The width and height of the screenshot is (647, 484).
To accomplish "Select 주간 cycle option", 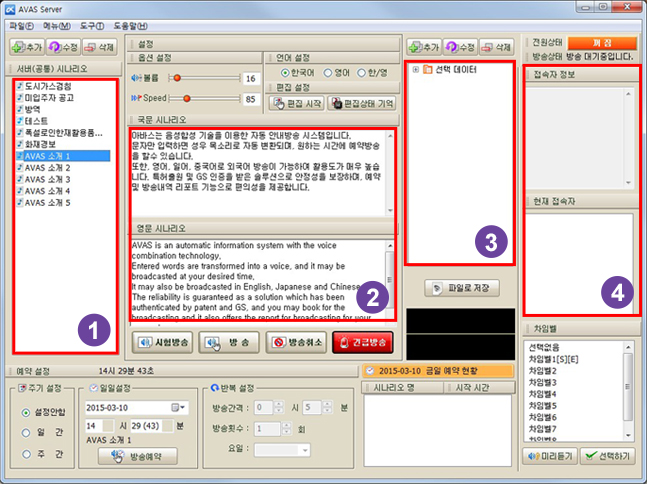I will click(x=26, y=454).
